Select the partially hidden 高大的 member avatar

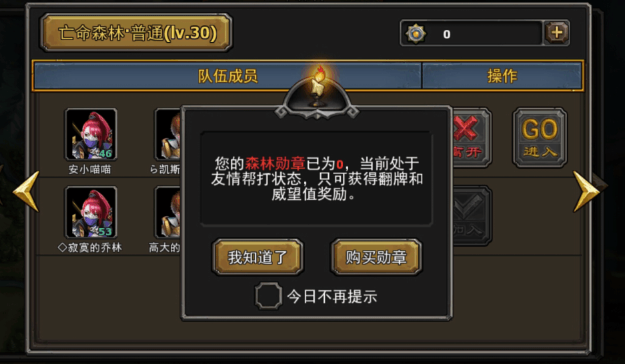168,212
